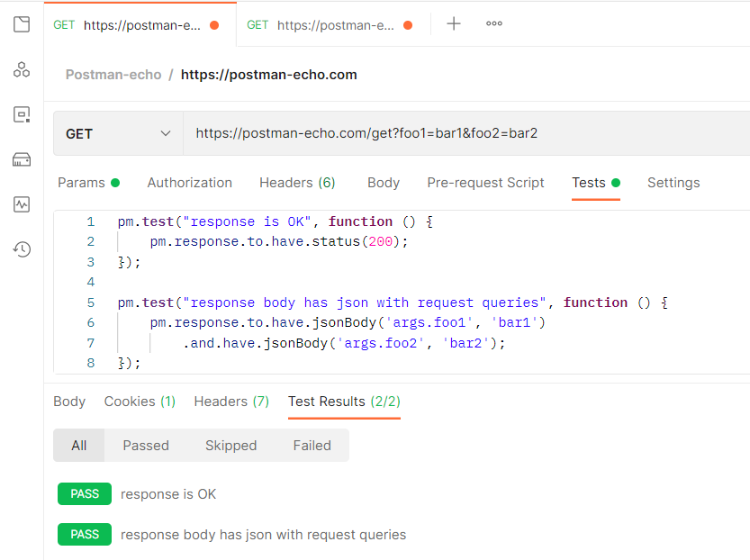Filter test results by Failed
Screen dimensions: 750x560
coord(312,446)
